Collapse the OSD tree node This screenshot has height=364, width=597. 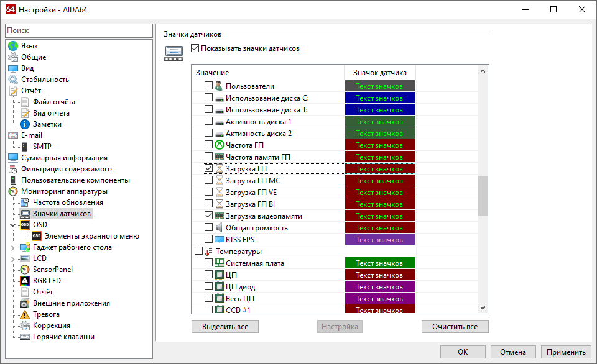(12, 225)
